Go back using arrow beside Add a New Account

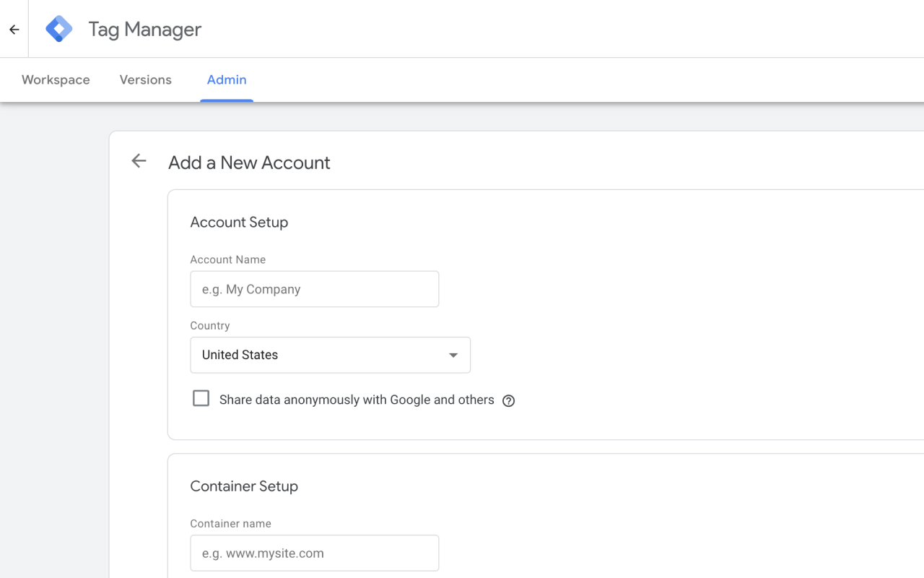(x=139, y=161)
